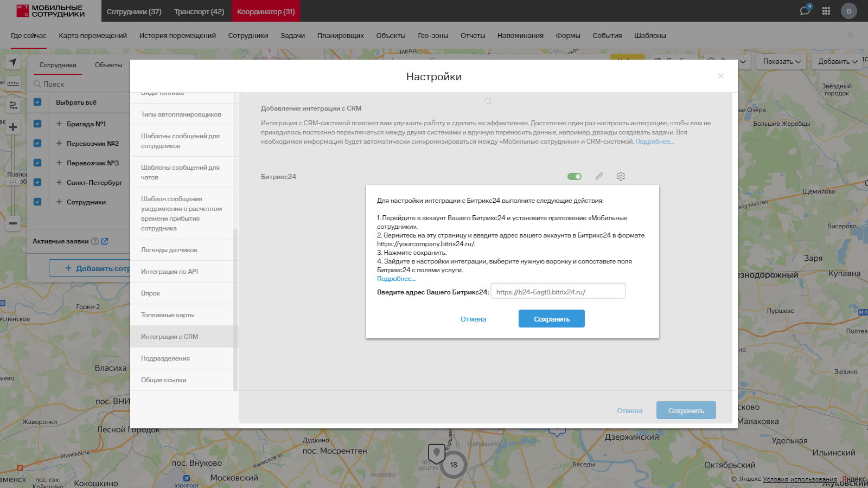This screenshot has height=488, width=868.
Task: Click the map zoom in plus button
Action: pos(13,127)
